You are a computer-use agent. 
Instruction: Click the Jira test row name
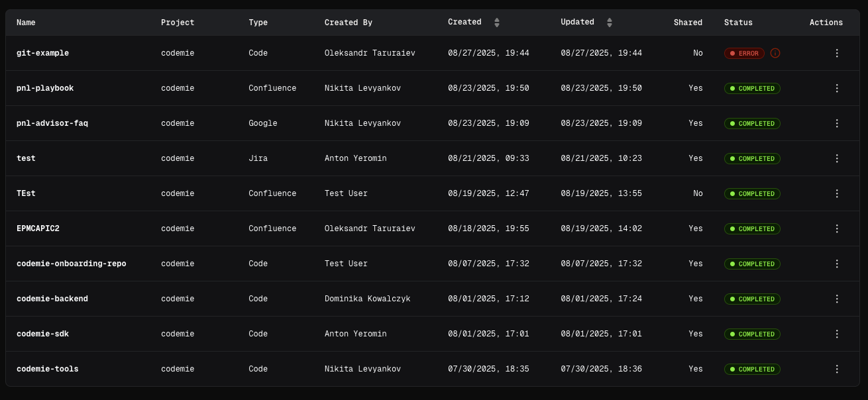[26, 158]
